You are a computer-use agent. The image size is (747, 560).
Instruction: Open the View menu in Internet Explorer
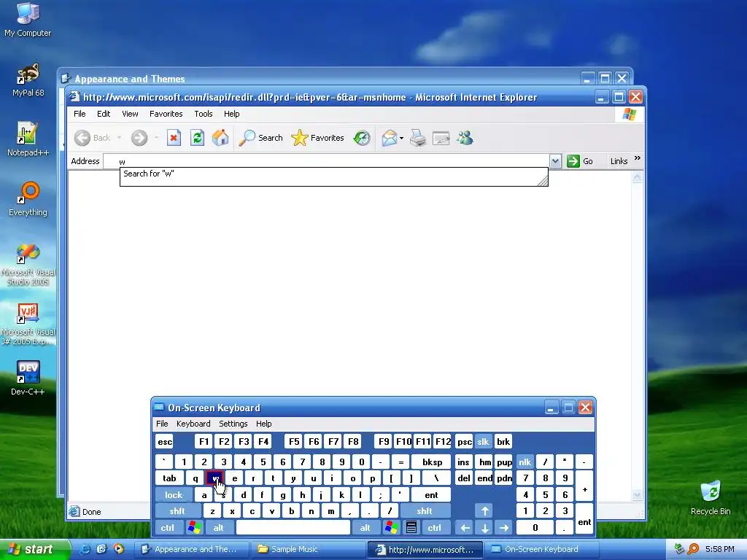(x=130, y=114)
